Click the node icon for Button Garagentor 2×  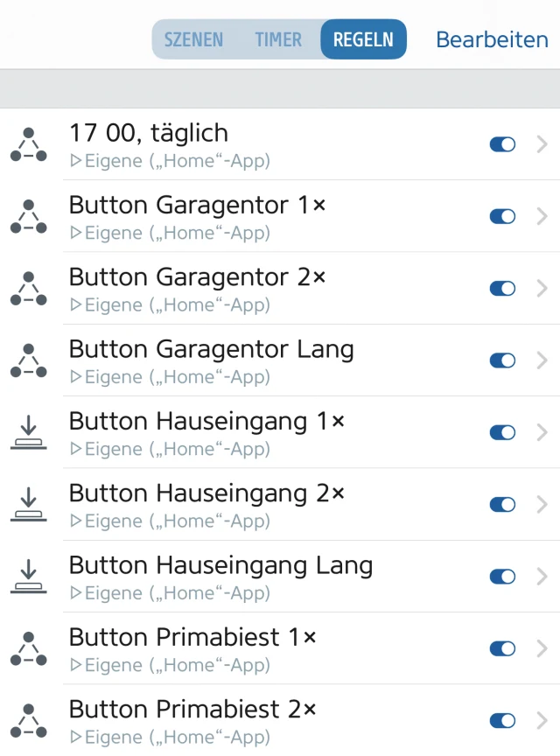coord(28,288)
